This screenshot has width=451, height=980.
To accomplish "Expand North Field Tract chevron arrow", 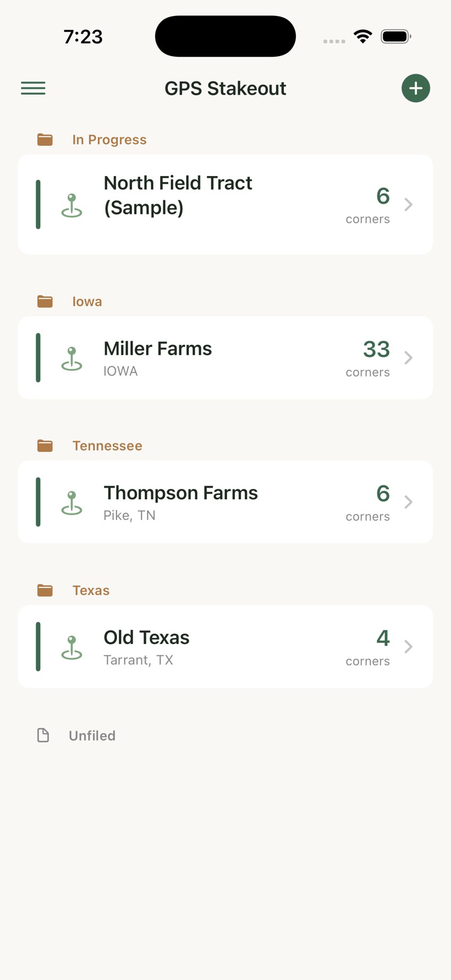I will point(408,205).
